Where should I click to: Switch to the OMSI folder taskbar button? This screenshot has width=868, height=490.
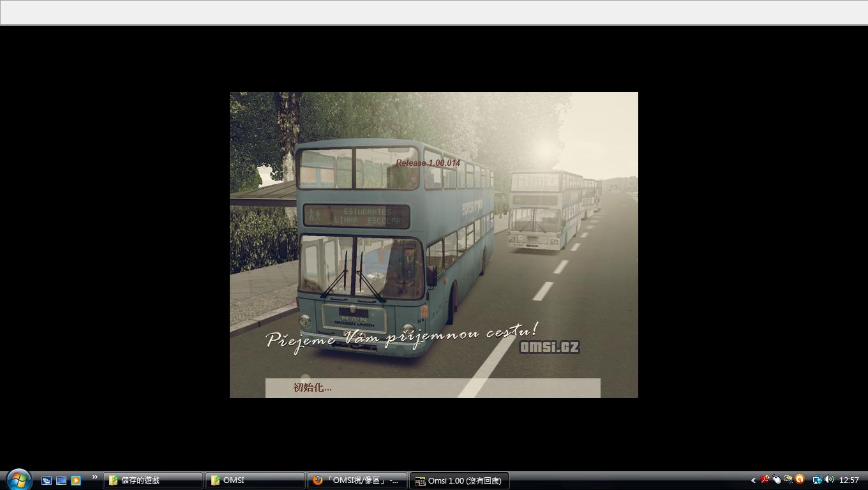[x=255, y=480]
